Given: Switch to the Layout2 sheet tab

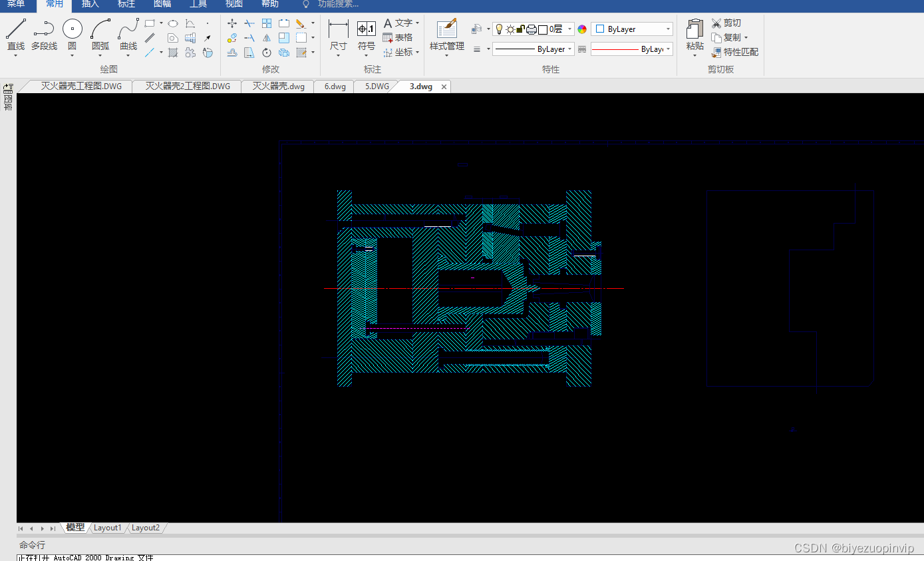Looking at the screenshot, I should [x=146, y=528].
